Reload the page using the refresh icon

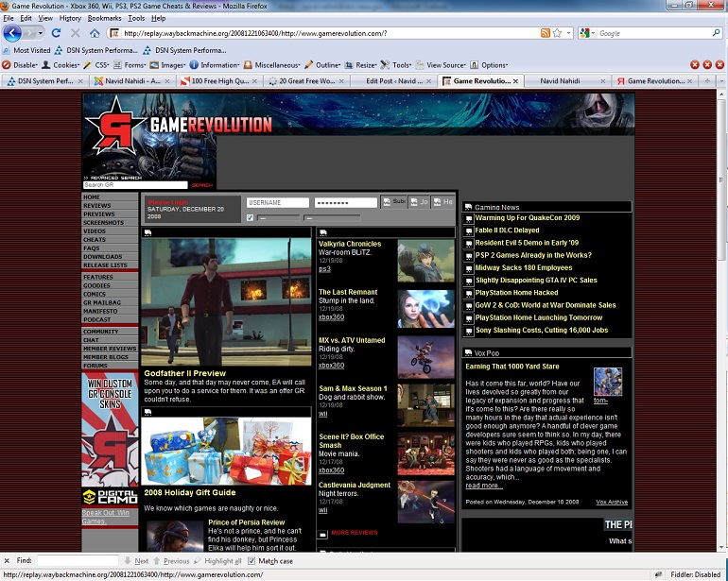56,33
